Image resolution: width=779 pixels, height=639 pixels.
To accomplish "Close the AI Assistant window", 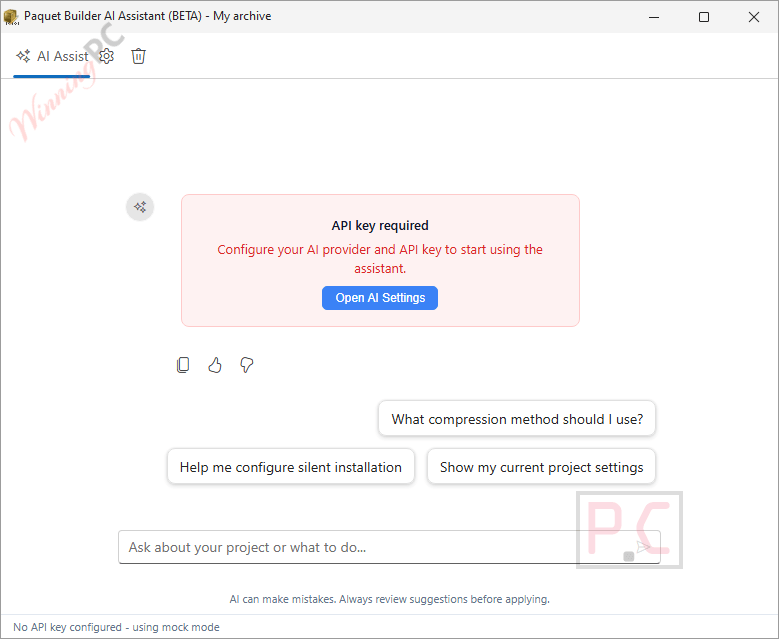I will pos(753,17).
